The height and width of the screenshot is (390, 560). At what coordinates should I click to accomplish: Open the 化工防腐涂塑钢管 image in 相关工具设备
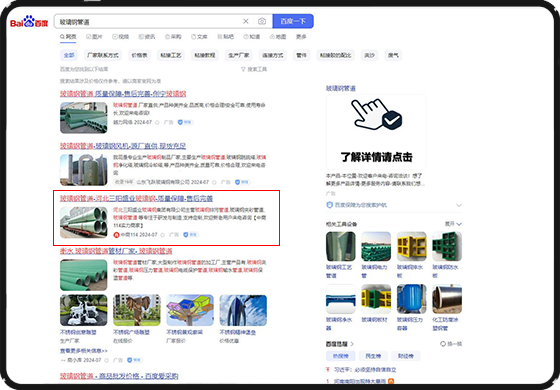pos(447,299)
